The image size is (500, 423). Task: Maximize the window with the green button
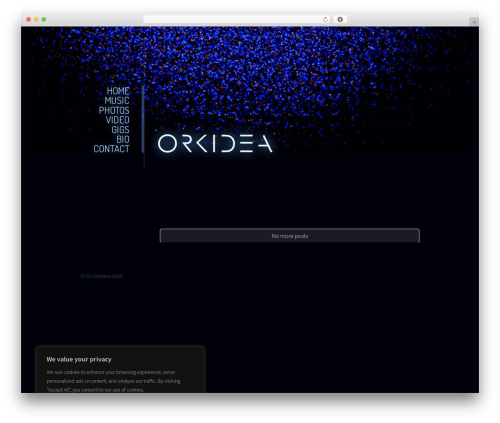(44, 19)
